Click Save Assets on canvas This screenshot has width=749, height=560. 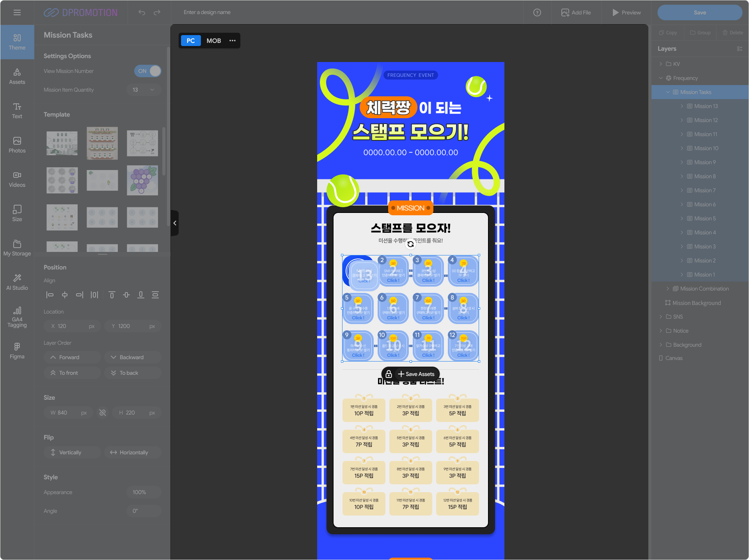416,374
